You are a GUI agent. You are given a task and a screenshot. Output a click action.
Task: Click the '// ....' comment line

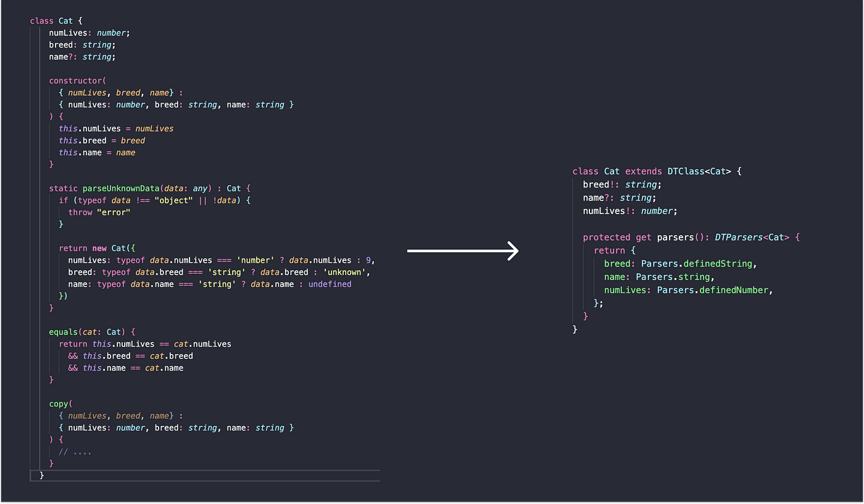[x=75, y=452]
